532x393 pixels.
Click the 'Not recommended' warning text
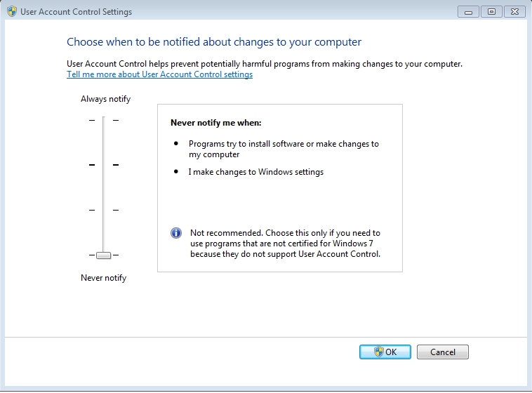285,244
